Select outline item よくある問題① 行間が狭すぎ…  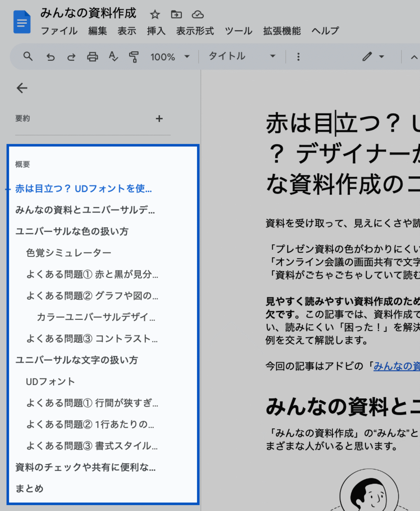click(x=92, y=403)
